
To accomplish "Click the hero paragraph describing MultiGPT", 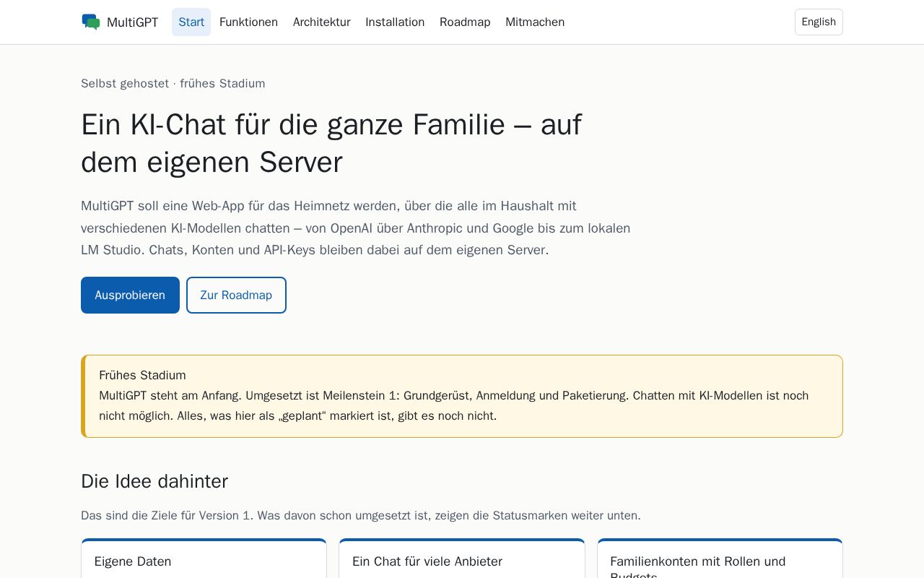I will pyautogui.click(x=356, y=228).
